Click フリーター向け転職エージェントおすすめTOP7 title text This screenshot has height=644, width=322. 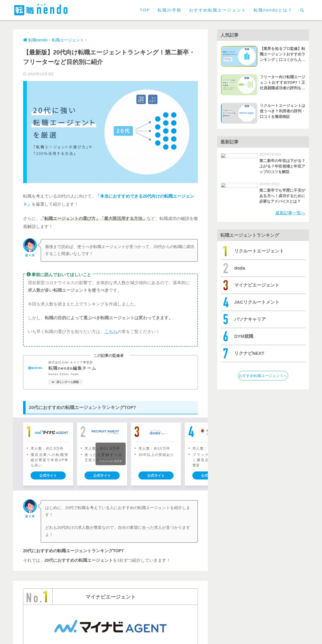click(282, 83)
